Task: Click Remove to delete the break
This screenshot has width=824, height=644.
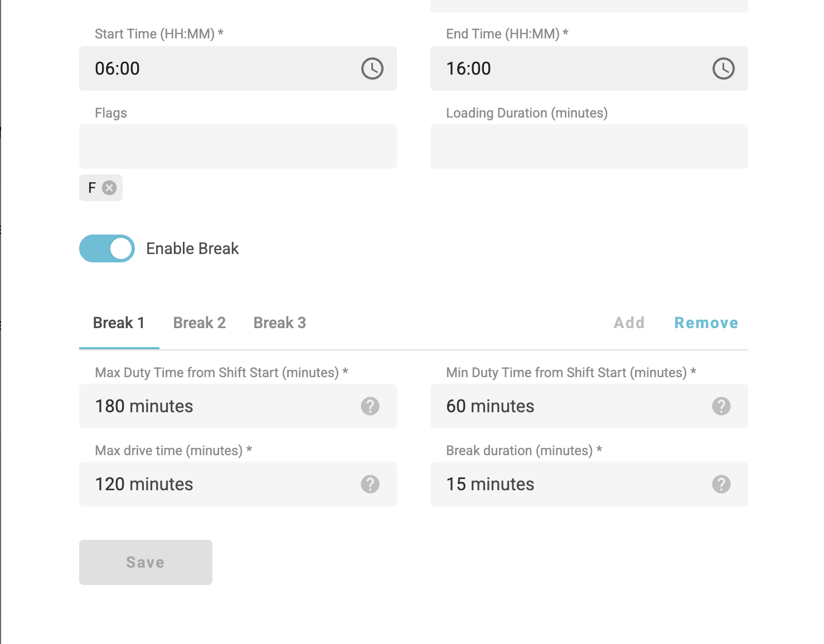Action: pyautogui.click(x=706, y=323)
